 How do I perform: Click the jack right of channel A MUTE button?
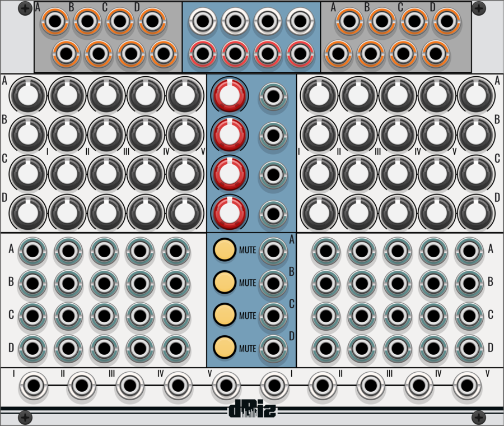click(273, 250)
